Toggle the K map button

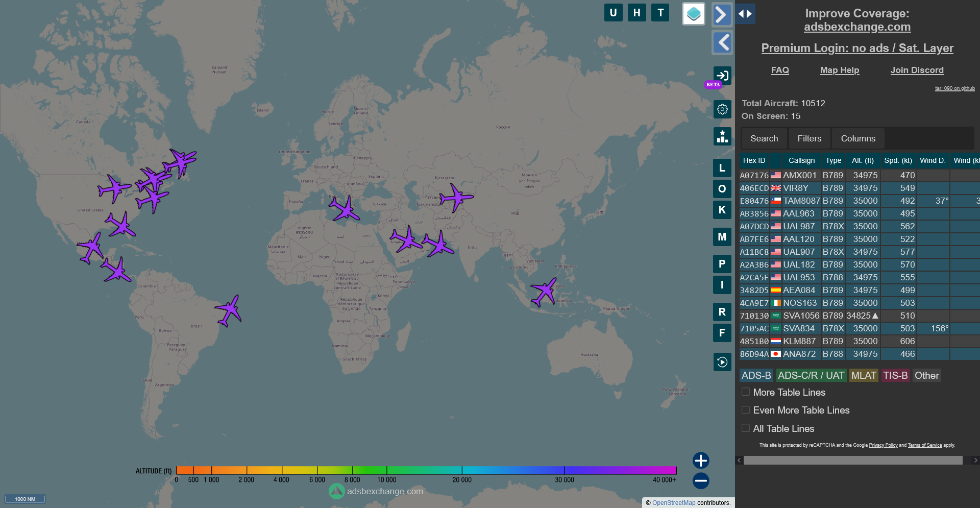(722, 210)
